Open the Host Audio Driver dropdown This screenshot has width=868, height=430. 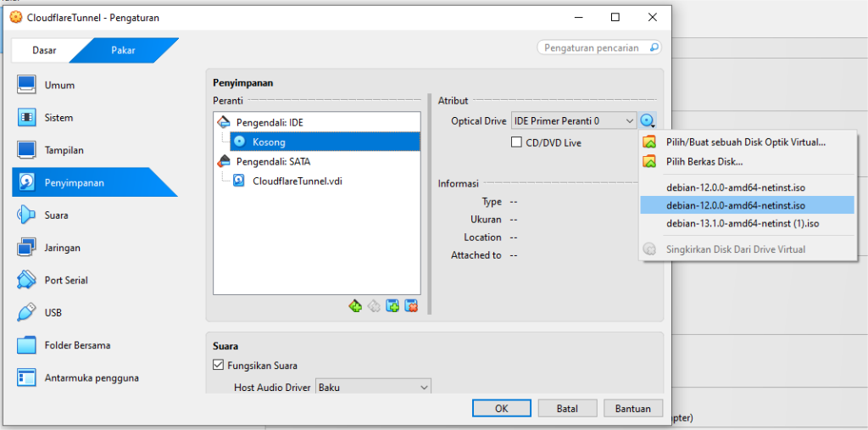point(373,388)
